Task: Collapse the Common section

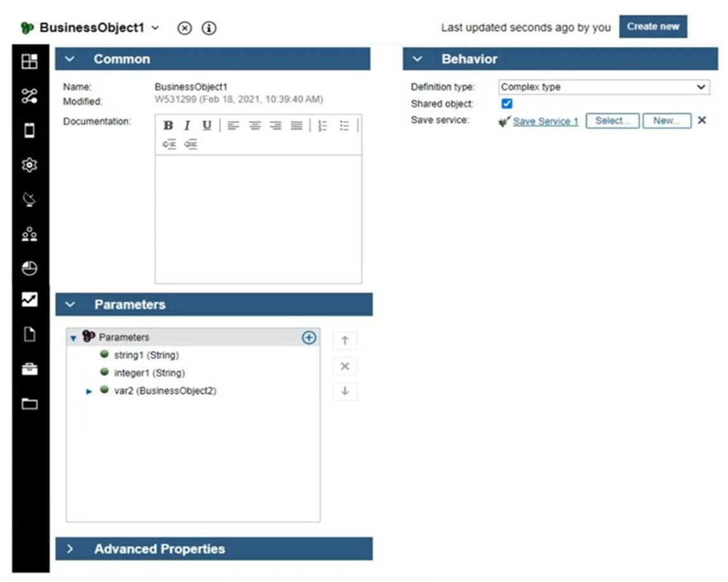Action: click(71, 59)
